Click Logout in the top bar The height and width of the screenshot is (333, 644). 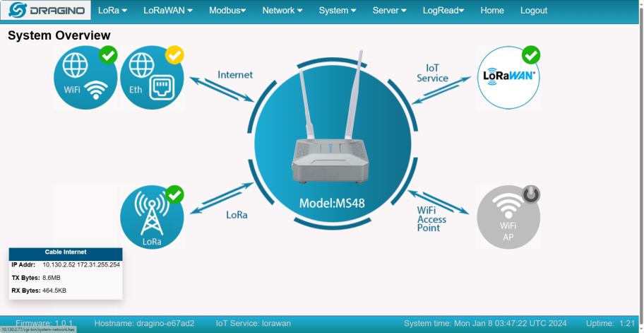[534, 11]
